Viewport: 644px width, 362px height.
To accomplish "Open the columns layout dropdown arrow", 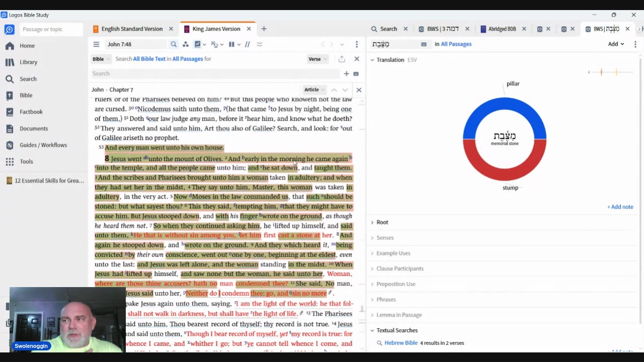I will (238, 44).
